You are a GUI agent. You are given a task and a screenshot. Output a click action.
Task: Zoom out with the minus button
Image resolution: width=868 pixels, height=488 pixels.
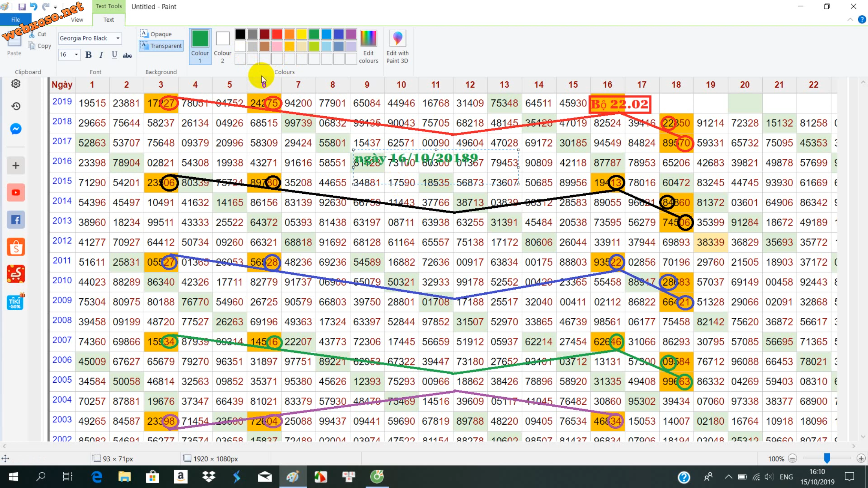793,459
